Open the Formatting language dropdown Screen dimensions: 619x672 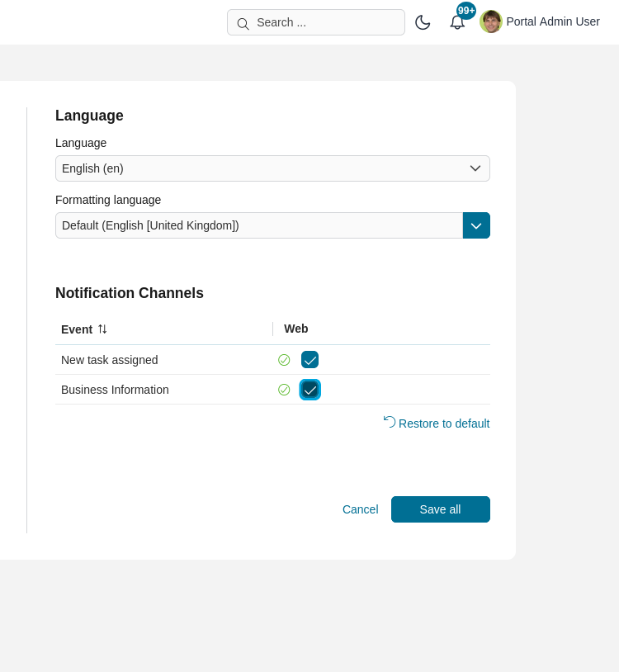(260, 225)
